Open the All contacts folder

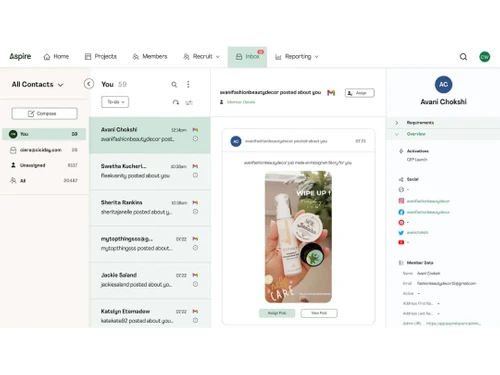(44, 181)
